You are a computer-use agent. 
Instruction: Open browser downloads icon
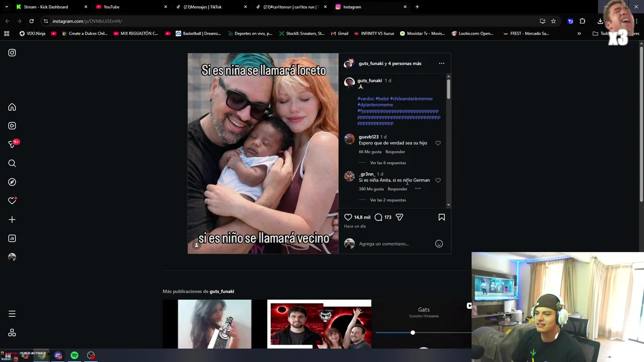(600, 21)
